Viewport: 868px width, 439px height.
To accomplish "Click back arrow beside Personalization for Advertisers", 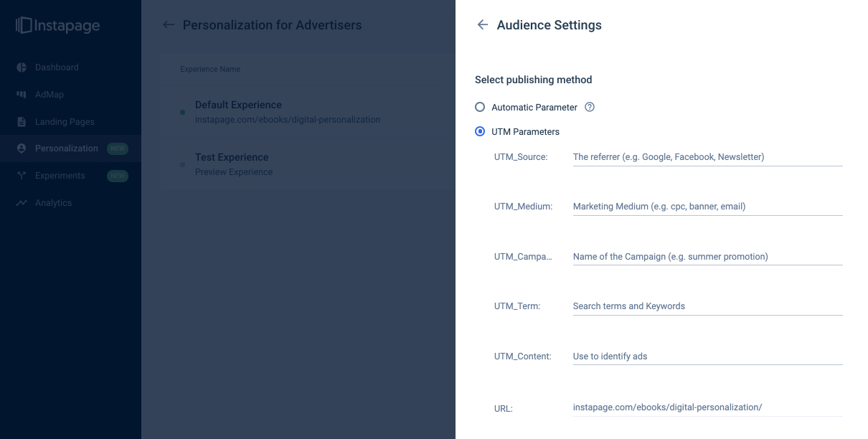I will click(x=169, y=25).
